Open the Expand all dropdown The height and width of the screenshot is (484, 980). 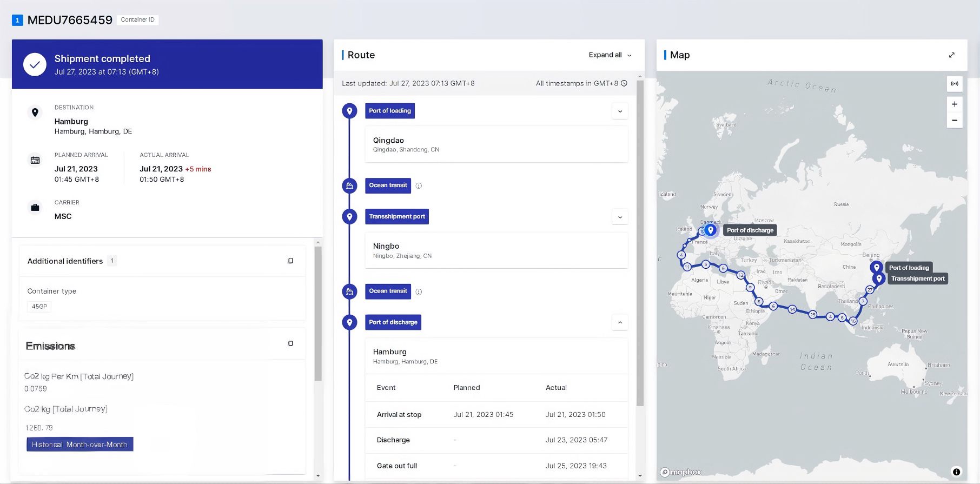pos(610,55)
